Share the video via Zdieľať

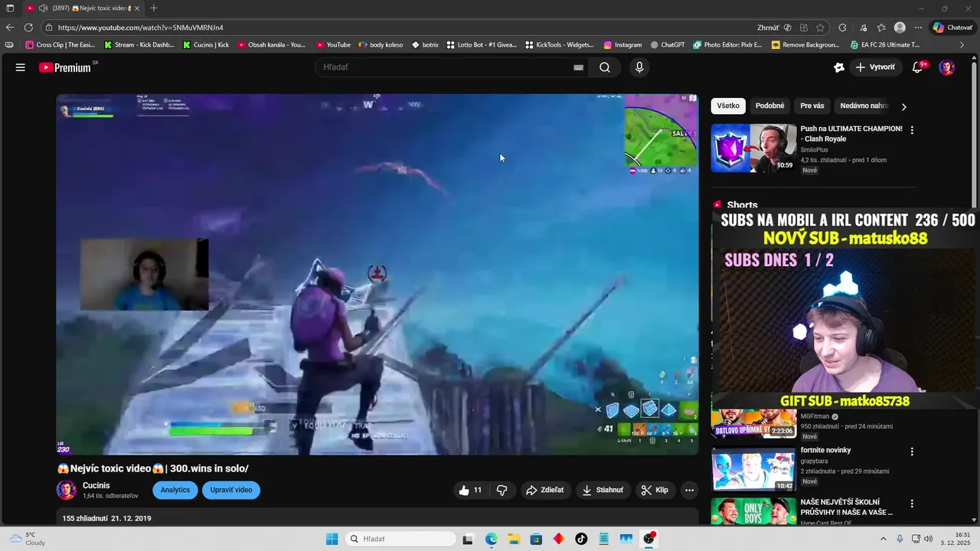pos(544,490)
